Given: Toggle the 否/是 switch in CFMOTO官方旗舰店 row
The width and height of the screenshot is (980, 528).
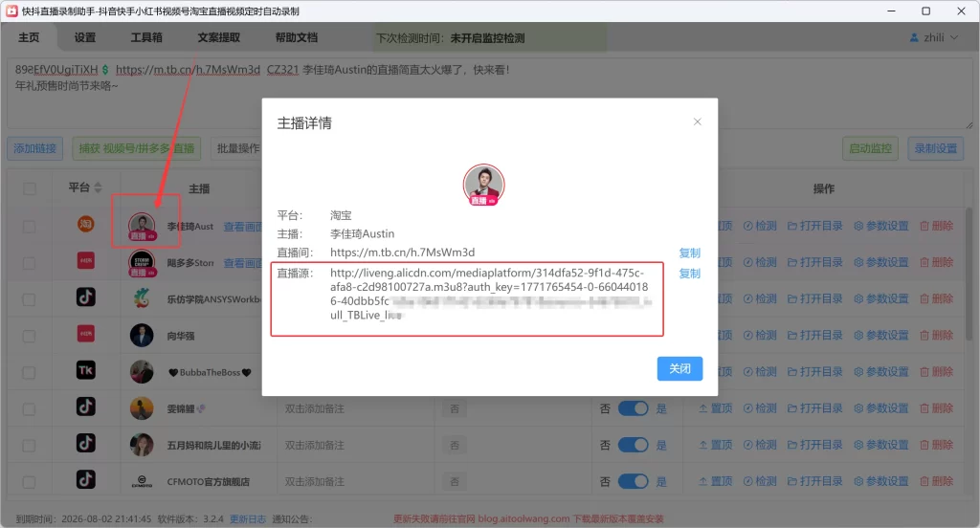Looking at the screenshot, I should coord(634,481).
